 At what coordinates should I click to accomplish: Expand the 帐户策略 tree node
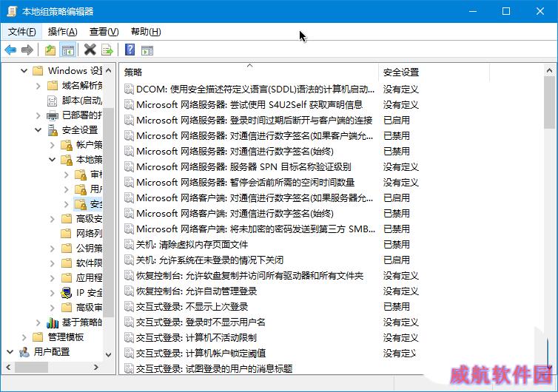click(x=53, y=145)
